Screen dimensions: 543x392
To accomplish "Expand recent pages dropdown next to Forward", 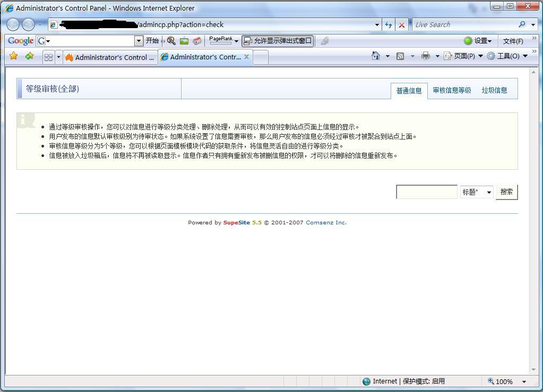I will (x=40, y=24).
